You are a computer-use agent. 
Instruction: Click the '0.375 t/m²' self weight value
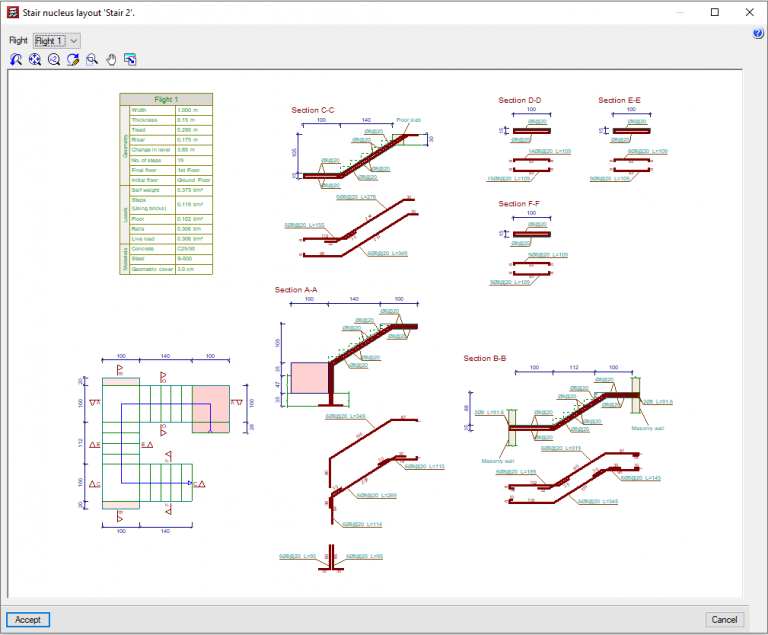tap(190, 190)
